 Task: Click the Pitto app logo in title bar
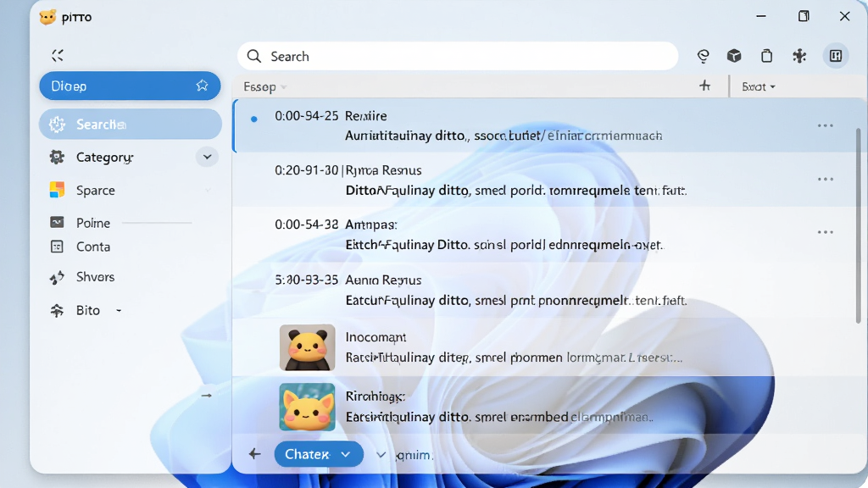[x=48, y=17]
